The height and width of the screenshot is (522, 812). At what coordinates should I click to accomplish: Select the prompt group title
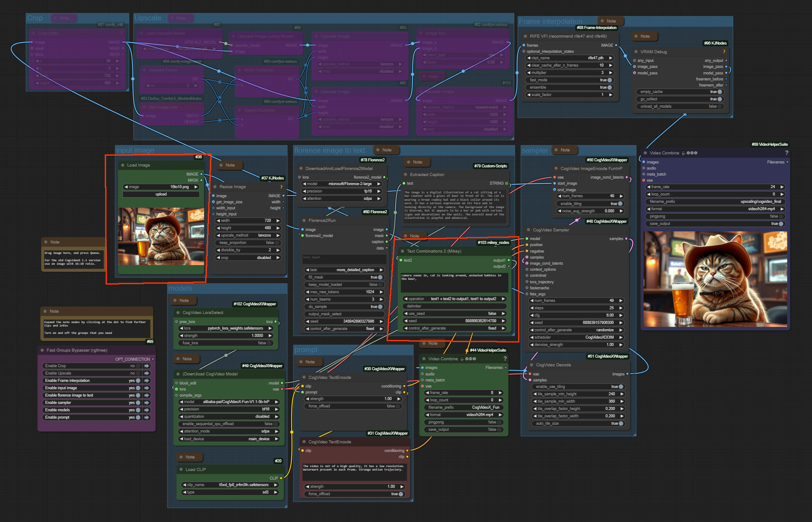[x=306, y=349]
